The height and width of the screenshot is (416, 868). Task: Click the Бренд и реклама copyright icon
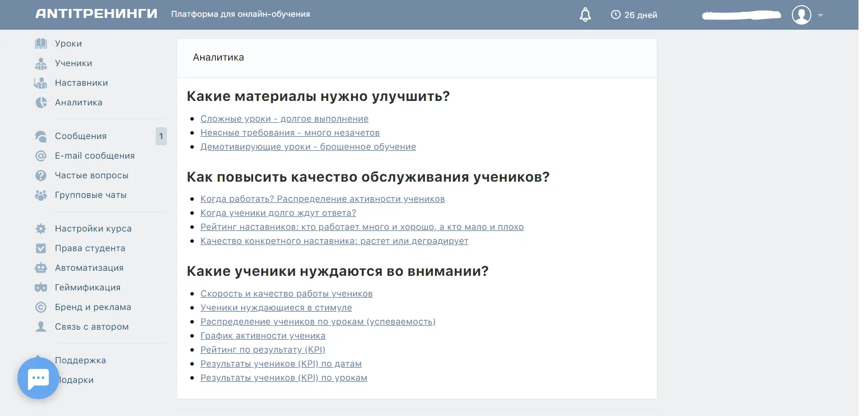coord(41,307)
